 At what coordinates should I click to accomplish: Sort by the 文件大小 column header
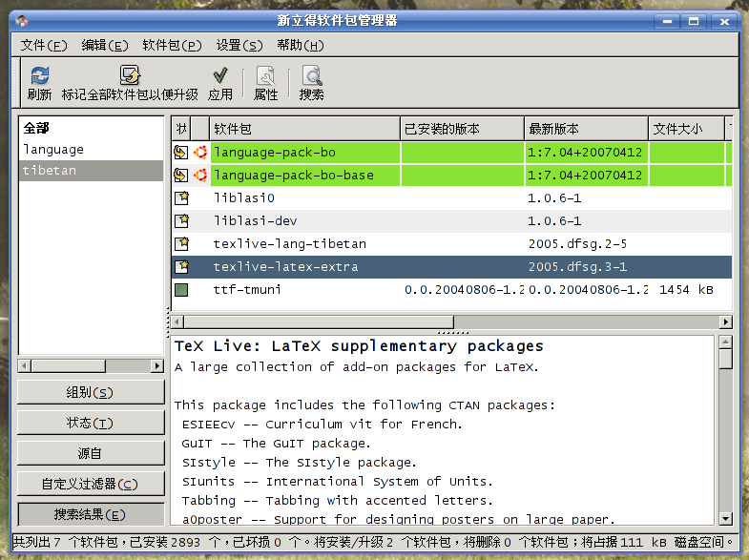point(686,129)
